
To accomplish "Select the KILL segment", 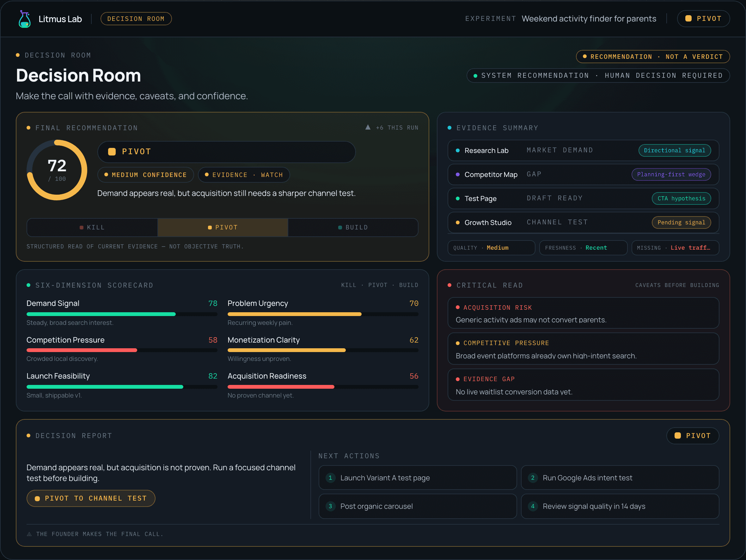I will 92,228.
